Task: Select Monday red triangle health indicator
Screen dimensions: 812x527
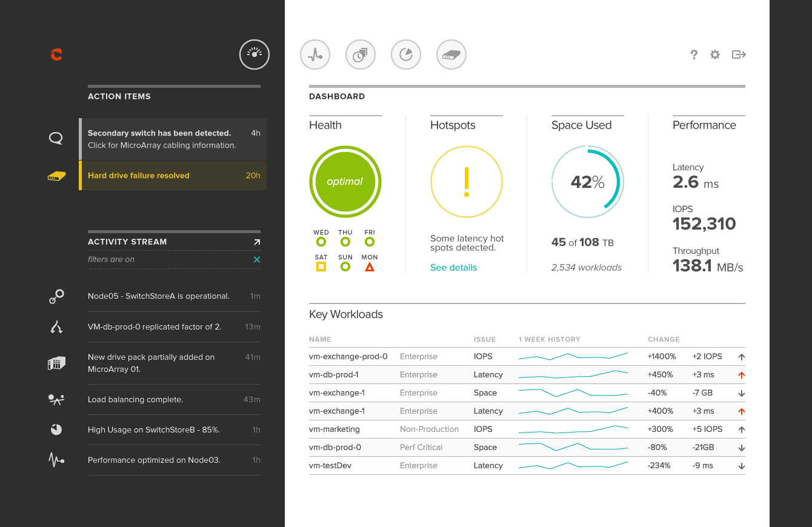Action: click(x=370, y=267)
